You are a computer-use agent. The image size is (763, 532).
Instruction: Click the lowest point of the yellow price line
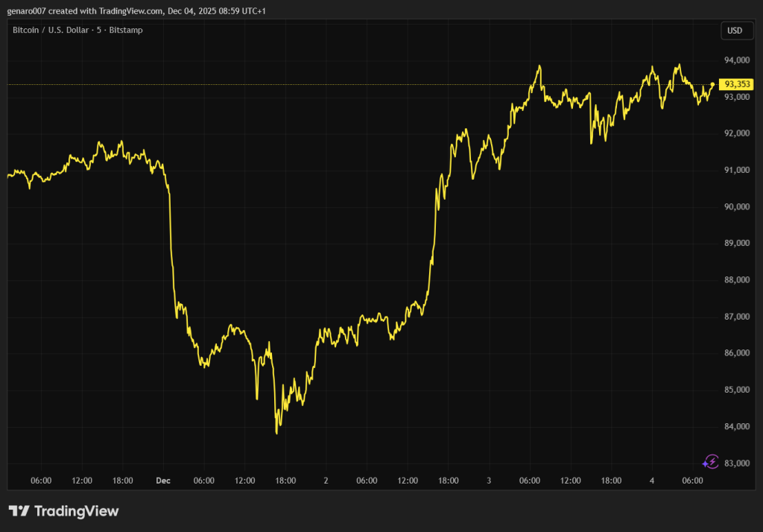click(x=277, y=432)
